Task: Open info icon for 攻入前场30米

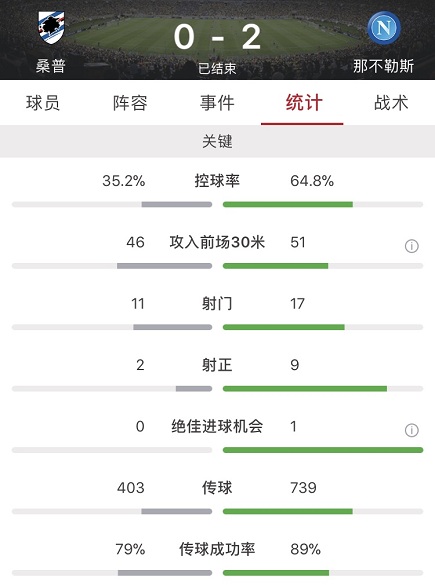Action: 411,246
